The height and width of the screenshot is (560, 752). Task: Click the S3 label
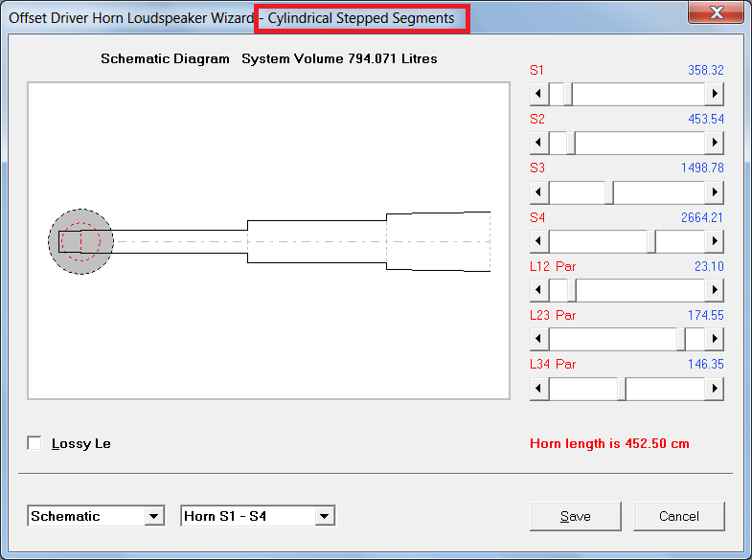pyautogui.click(x=537, y=168)
